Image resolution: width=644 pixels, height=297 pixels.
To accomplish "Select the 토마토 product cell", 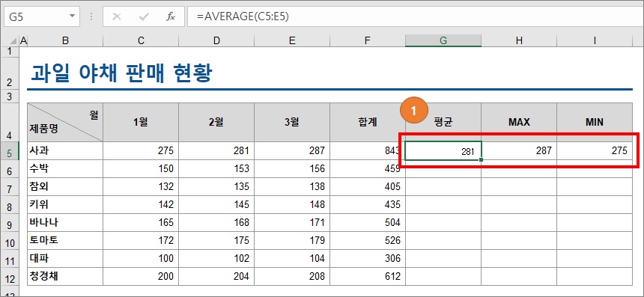I will [x=65, y=240].
